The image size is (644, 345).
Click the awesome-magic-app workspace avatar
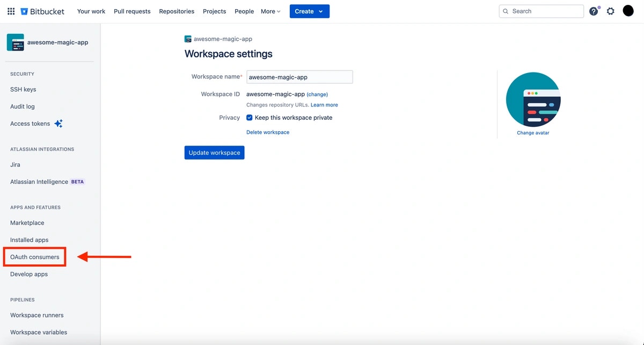pos(16,42)
